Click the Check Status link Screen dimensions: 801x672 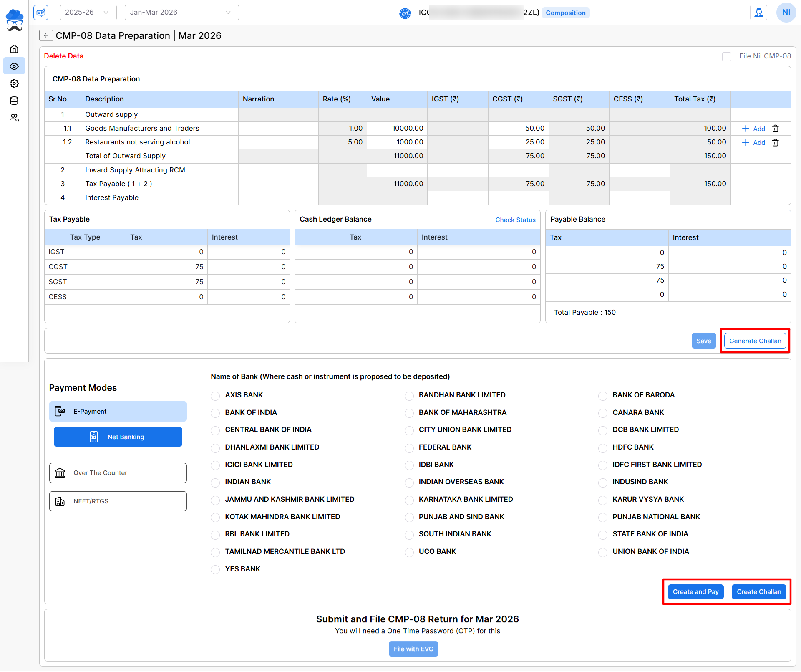[x=515, y=220]
